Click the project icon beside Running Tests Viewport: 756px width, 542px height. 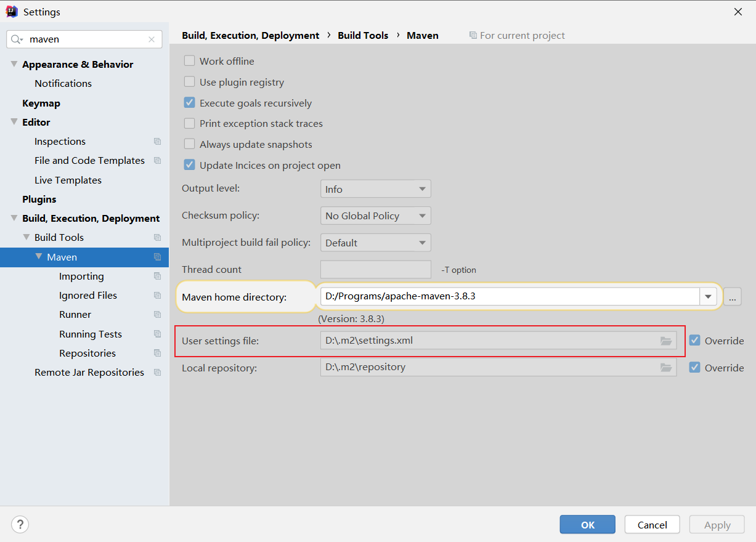click(157, 334)
